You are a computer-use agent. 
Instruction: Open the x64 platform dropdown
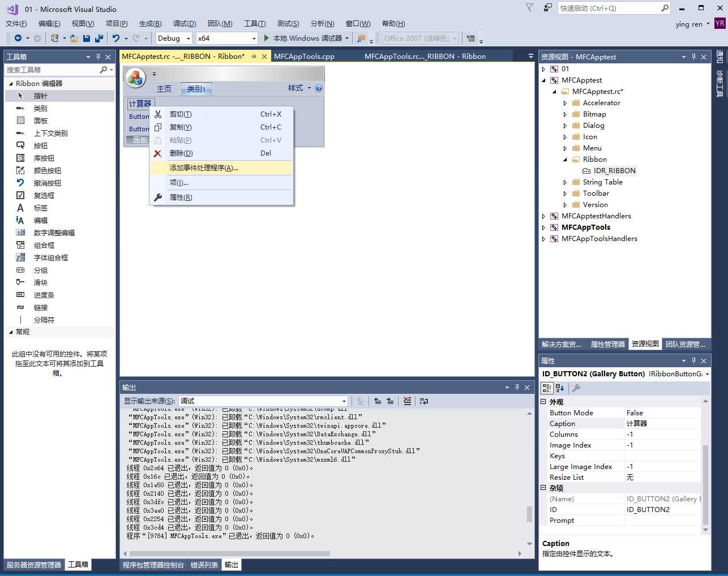coord(227,38)
